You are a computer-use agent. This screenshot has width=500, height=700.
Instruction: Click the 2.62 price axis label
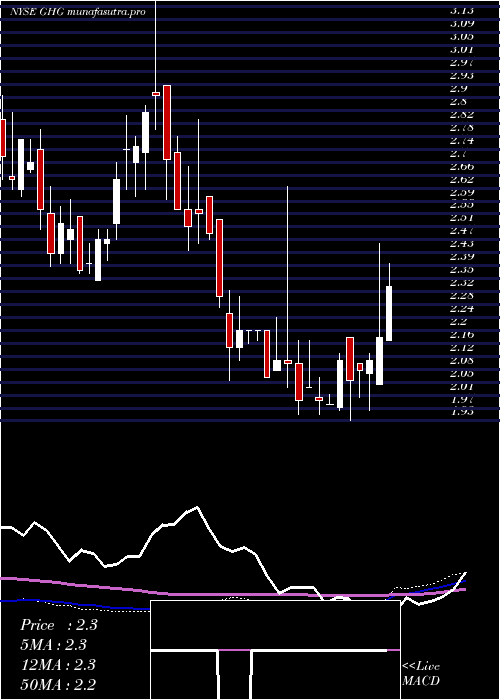[x=462, y=179]
